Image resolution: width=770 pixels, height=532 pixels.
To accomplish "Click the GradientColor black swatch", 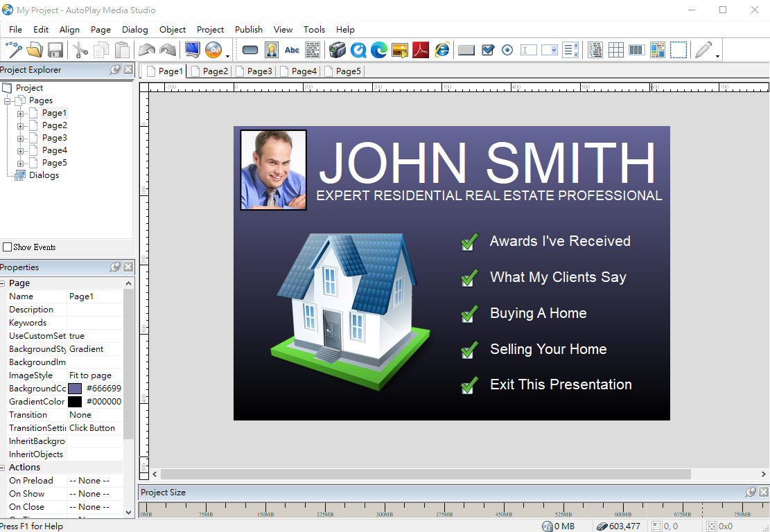I will click(x=75, y=402).
